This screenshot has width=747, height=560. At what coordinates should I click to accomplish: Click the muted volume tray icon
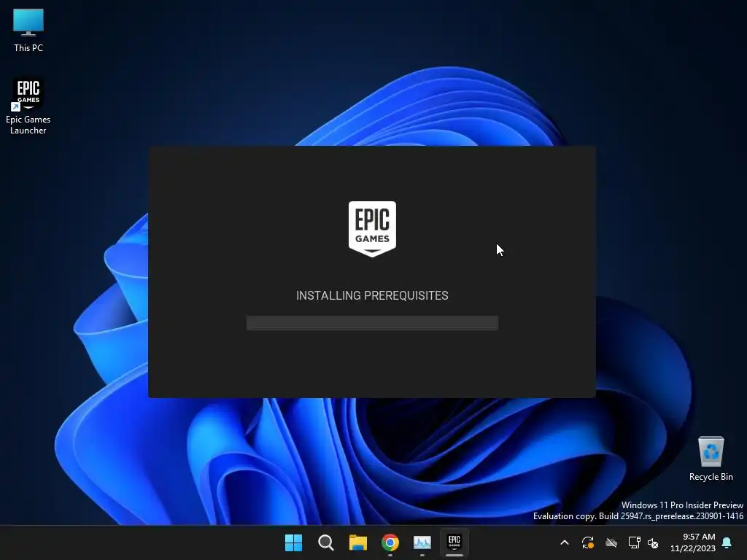click(653, 542)
